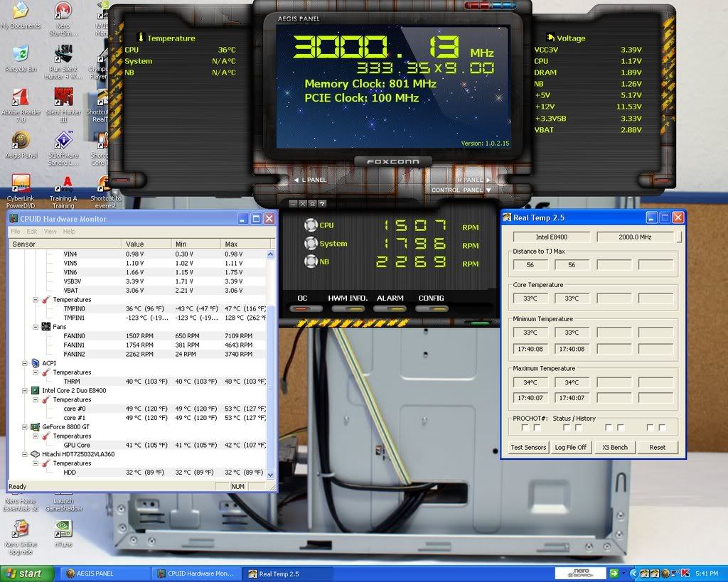728x582 pixels.
Task: Click the Log File Off button
Action: pyautogui.click(x=571, y=448)
